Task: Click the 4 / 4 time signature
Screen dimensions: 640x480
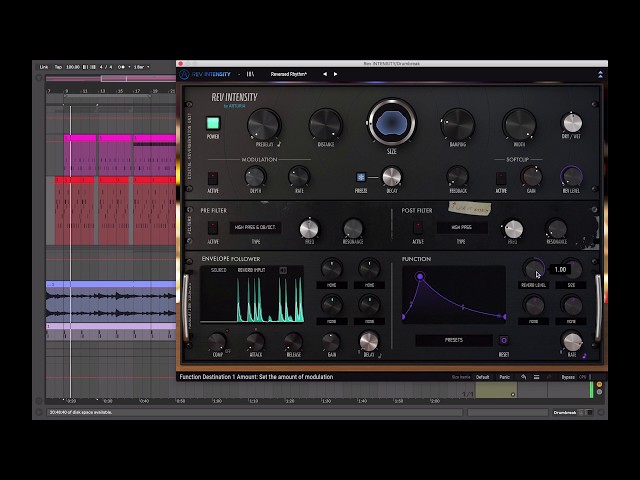Action: pyautogui.click(x=106, y=67)
